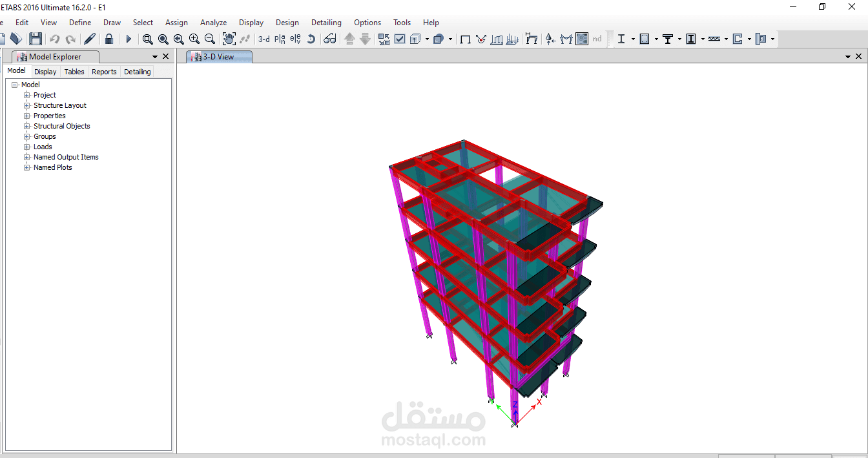Switch to Elevation view with the elev button
868x458 pixels.
point(295,39)
